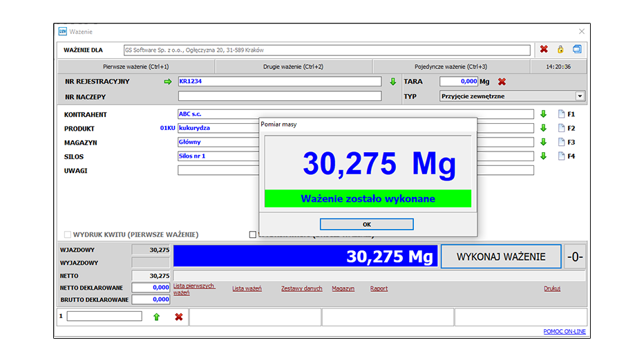Open the POMOC ON-LINE link
The image size is (644, 361).
pyautogui.click(x=565, y=333)
